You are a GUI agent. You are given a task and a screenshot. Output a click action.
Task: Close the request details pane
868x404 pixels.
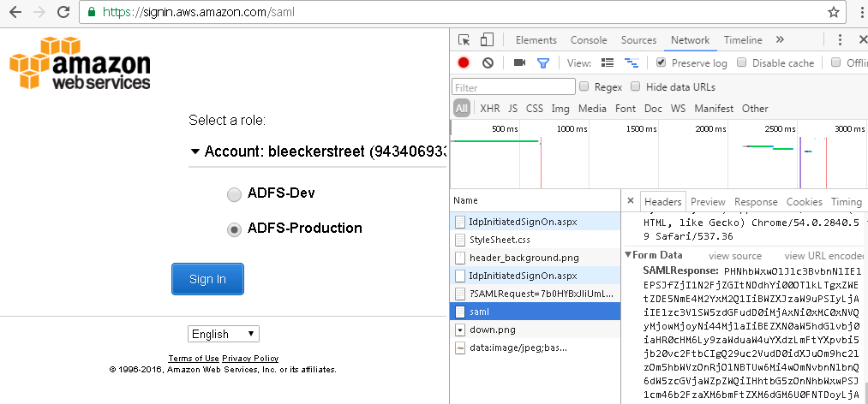631,201
